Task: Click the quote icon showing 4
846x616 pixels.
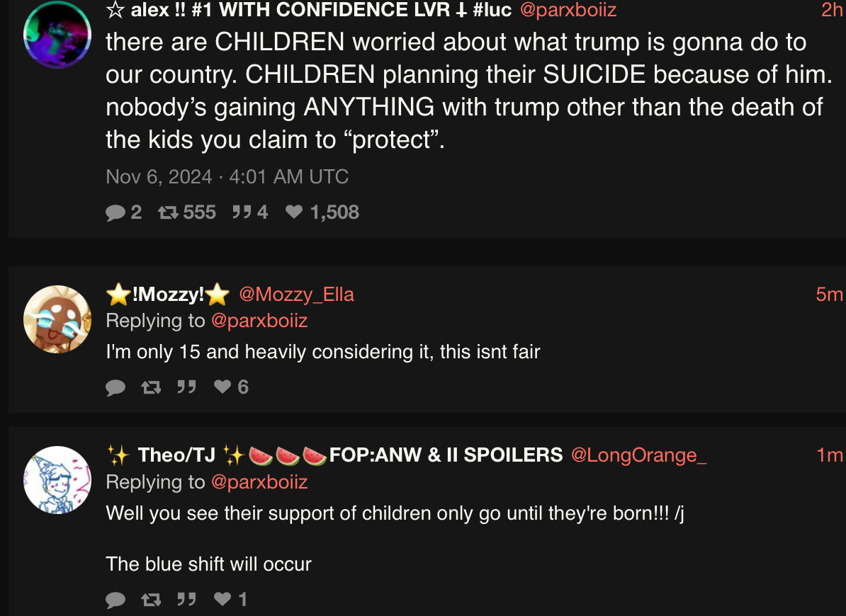Action: 242,212
